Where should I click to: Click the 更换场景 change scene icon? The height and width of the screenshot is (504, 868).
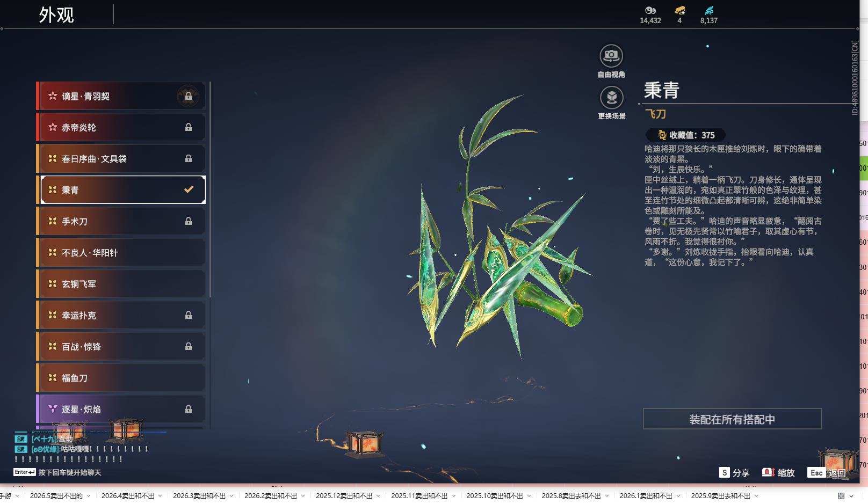611,98
